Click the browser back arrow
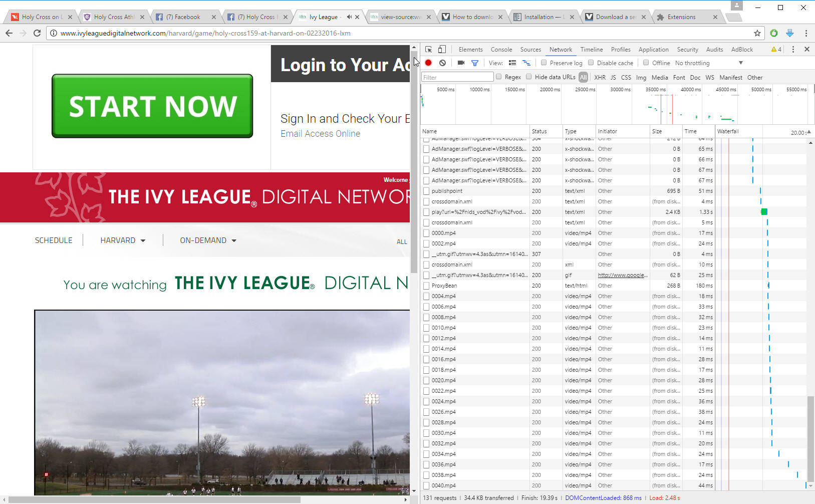The image size is (815, 504). (9, 33)
